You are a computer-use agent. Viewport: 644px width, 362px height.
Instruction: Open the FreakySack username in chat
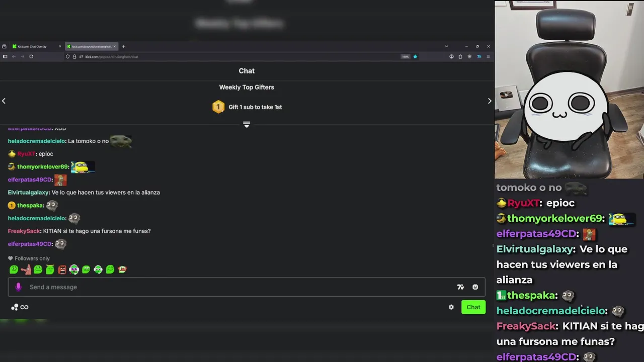pos(24,231)
